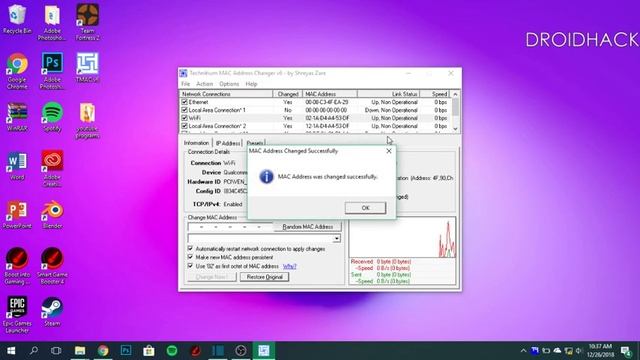Open the Help menu
Screen dimensions: 640x360
pos(251,84)
